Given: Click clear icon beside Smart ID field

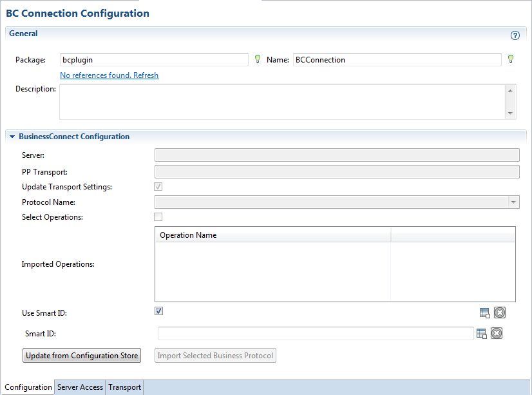Looking at the screenshot, I should [496, 333].
